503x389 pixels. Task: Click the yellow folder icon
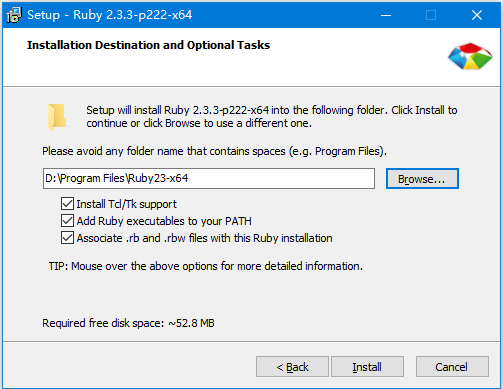click(57, 116)
